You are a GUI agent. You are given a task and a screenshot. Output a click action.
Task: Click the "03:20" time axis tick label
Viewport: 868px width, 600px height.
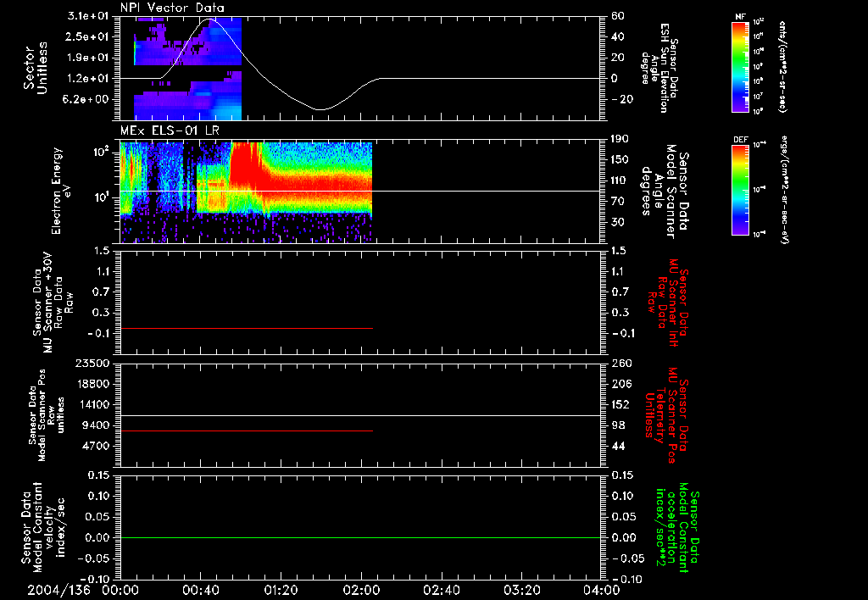tap(521, 590)
